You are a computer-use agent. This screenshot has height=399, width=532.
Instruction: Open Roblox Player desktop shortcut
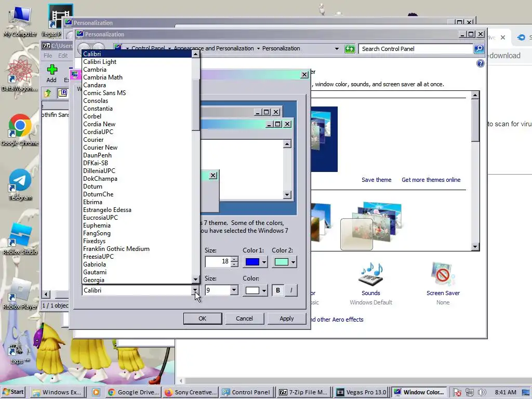click(20, 294)
